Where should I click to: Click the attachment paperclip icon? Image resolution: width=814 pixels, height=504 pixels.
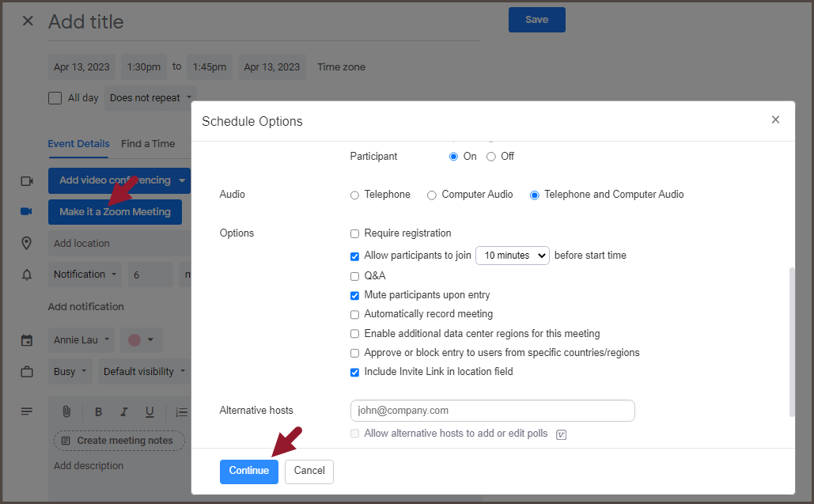point(67,411)
